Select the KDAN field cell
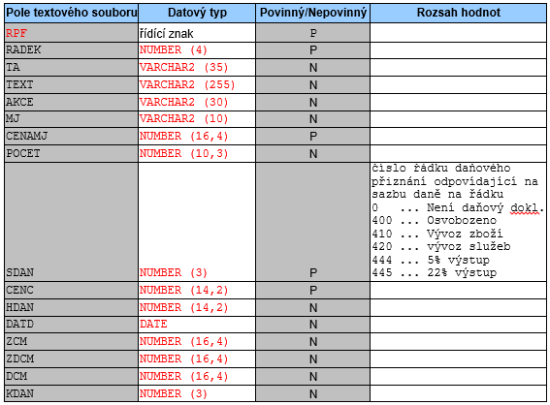 click(x=72, y=393)
